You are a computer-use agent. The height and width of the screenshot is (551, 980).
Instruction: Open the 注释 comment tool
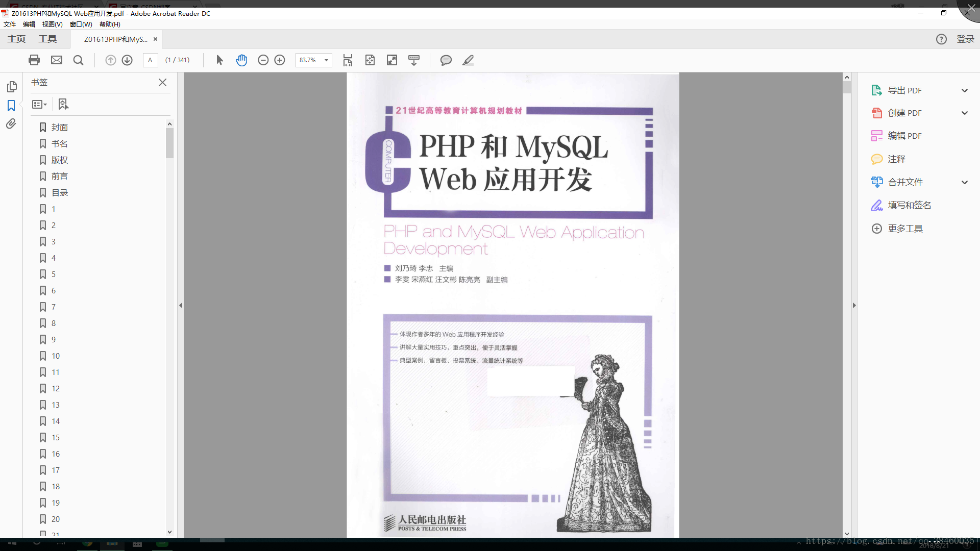[896, 159]
